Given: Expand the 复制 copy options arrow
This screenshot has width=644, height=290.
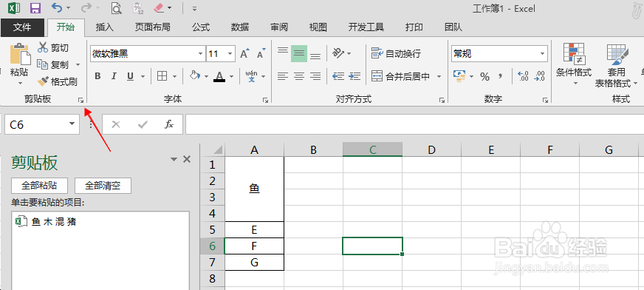Looking at the screenshot, I should [x=78, y=65].
